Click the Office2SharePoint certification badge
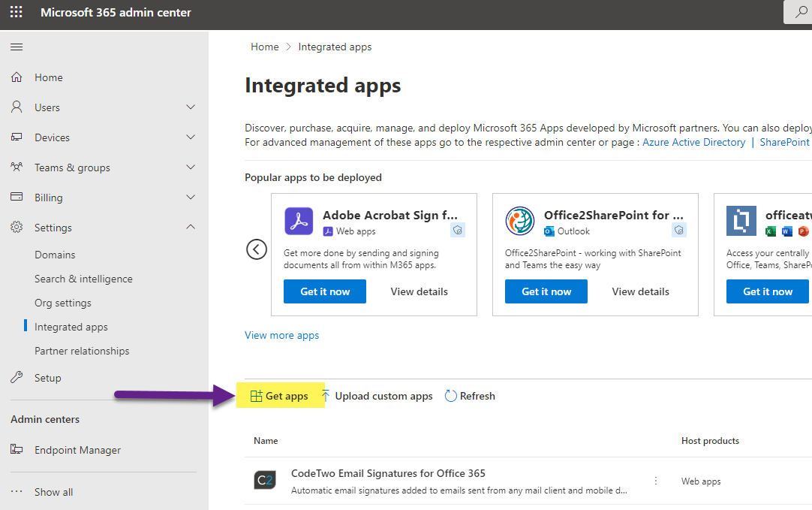This screenshot has width=812, height=510. [679, 230]
